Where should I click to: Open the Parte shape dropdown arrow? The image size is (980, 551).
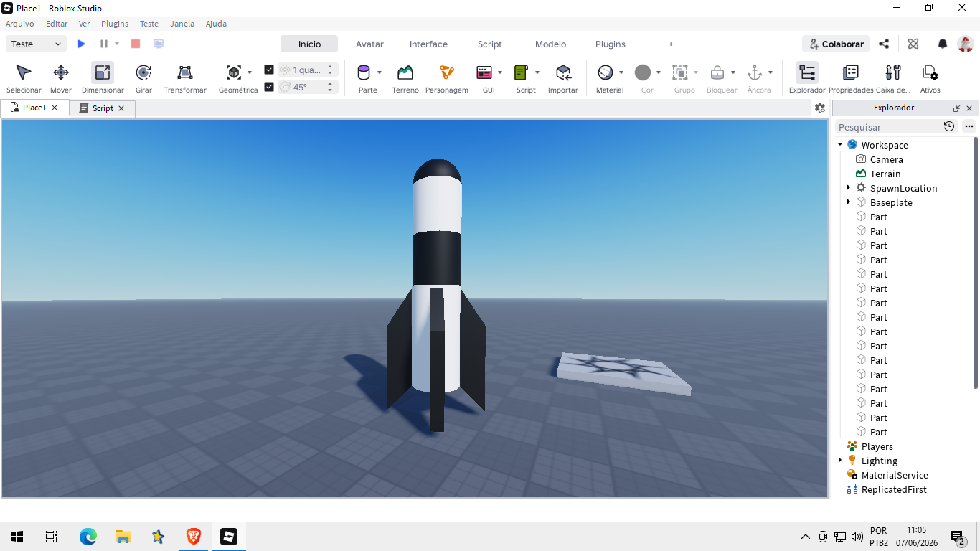[x=380, y=72]
